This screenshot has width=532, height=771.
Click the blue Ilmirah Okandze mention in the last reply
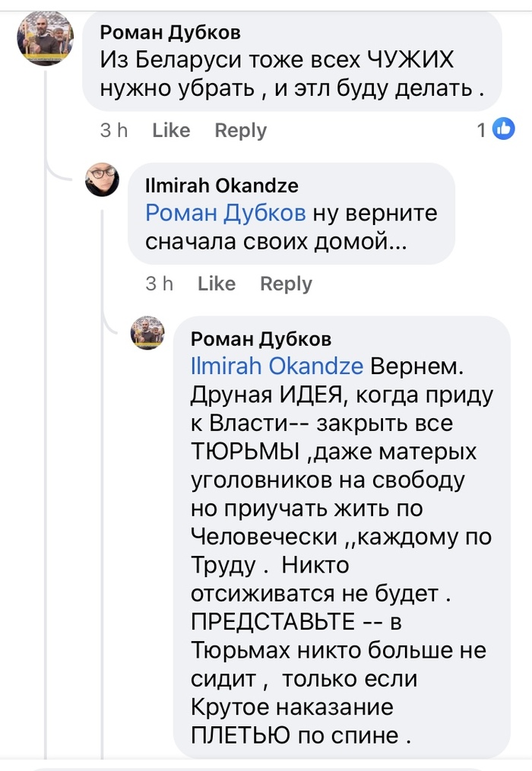click(277, 366)
